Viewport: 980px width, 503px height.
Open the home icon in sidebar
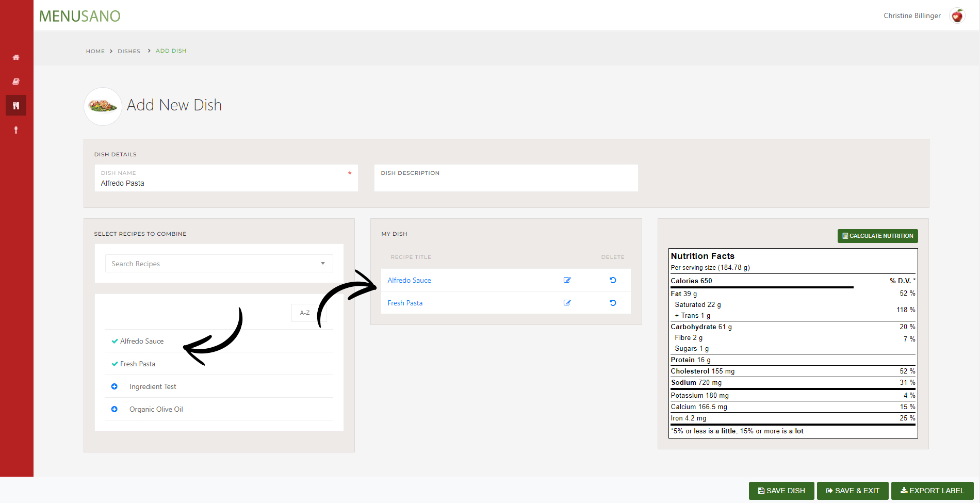coord(16,57)
